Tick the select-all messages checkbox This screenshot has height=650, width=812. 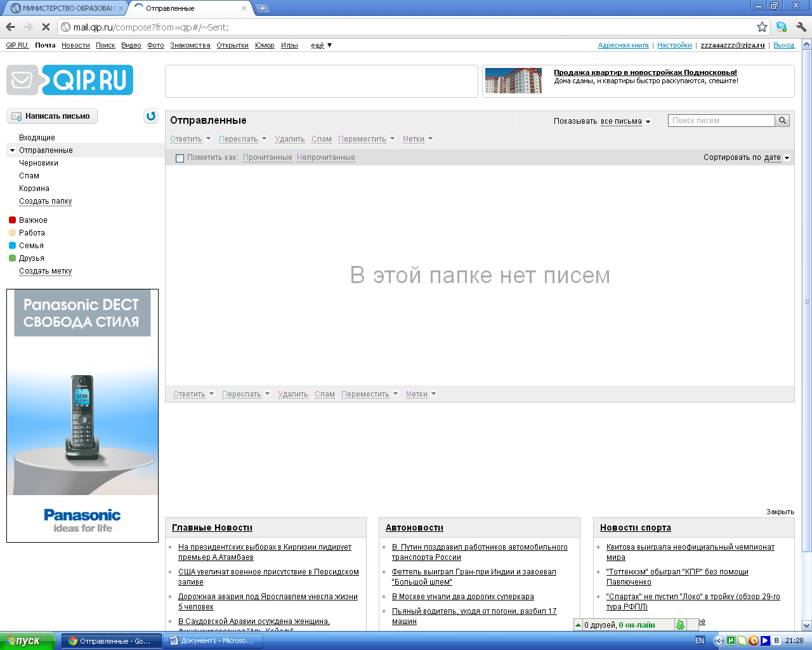[x=180, y=158]
